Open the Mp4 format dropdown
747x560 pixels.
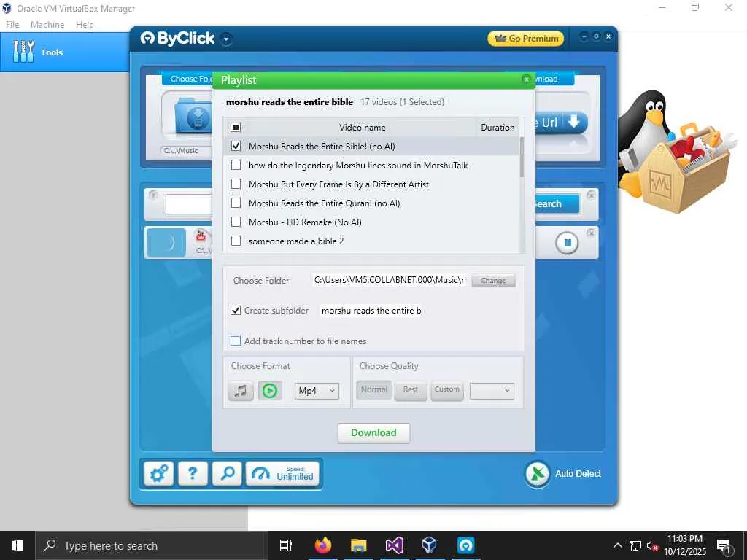317,391
